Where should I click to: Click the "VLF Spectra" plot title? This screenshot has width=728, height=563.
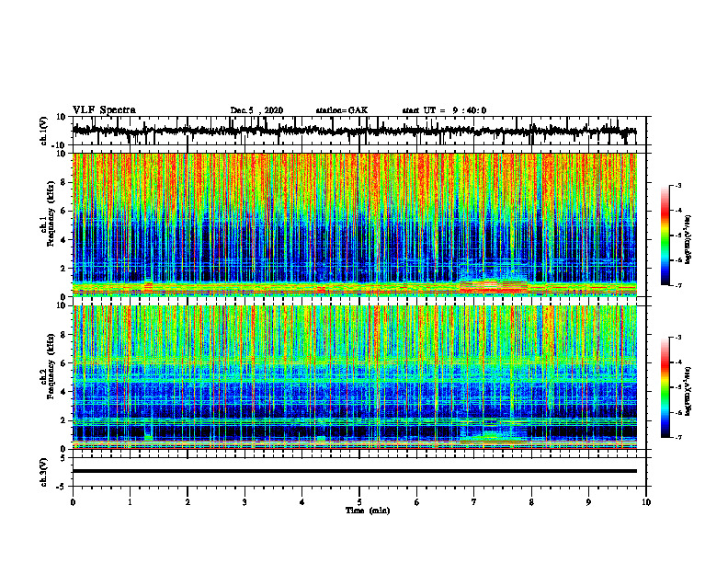[x=104, y=109]
